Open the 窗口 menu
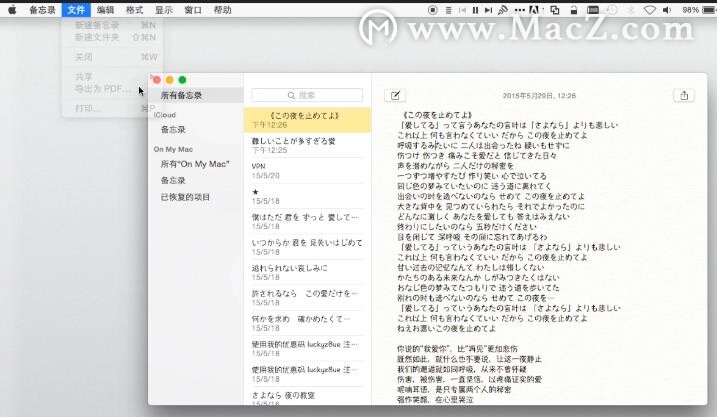The image size is (717, 417). pos(193,10)
